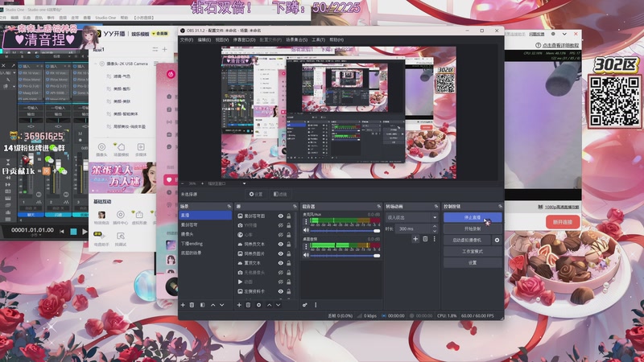The image size is (644, 362).
Task: Unlock the 左侧资料卡 source lock icon
Action: coord(289,291)
